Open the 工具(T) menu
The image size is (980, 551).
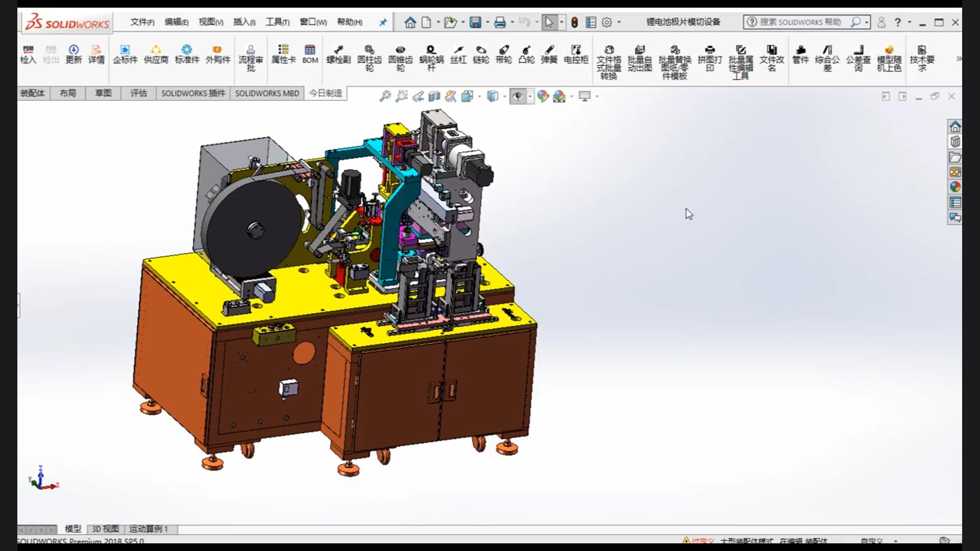pyautogui.click(x=278, y=22)
